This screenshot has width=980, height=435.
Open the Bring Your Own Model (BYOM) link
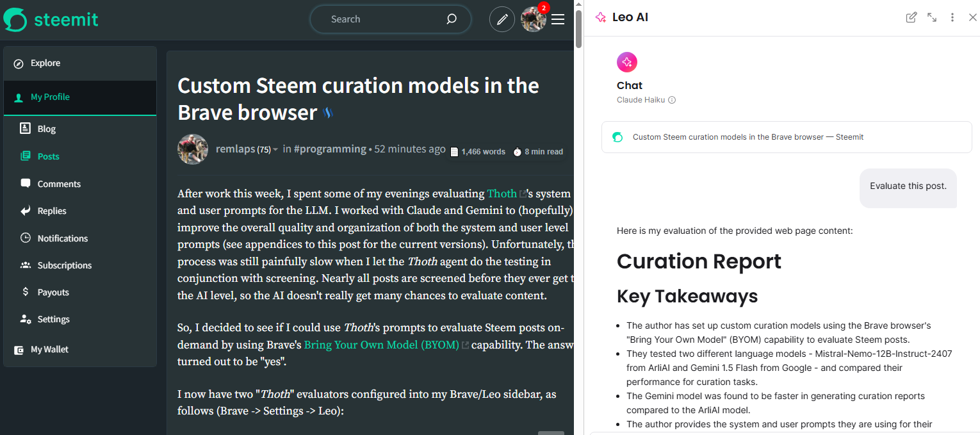(x=381, y=345)
